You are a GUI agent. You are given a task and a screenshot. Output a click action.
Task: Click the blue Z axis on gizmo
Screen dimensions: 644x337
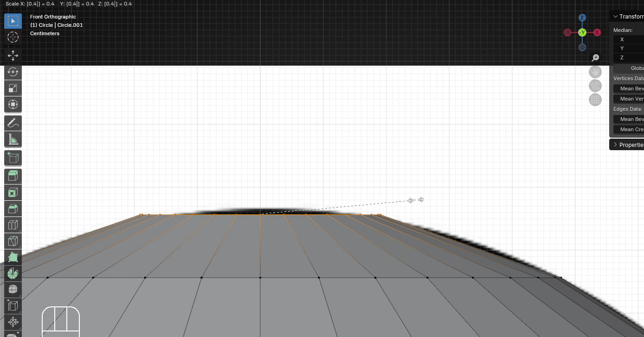[582, 18]
